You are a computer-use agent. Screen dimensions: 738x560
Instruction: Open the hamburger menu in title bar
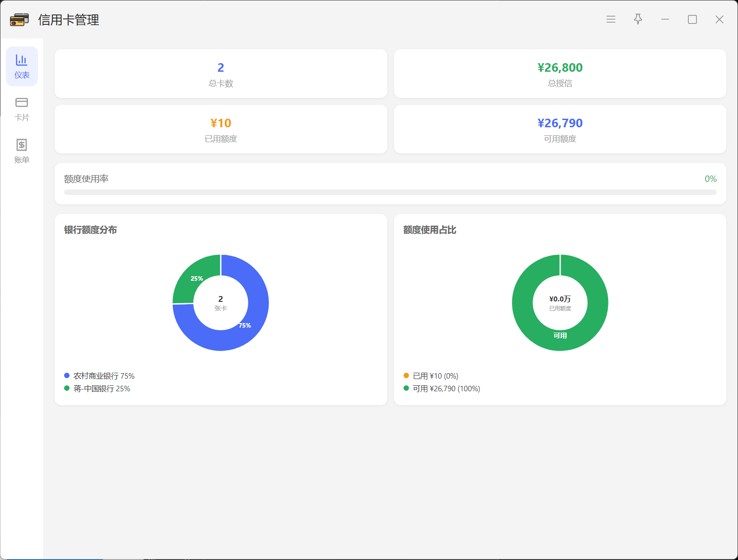tap(611, 19)
